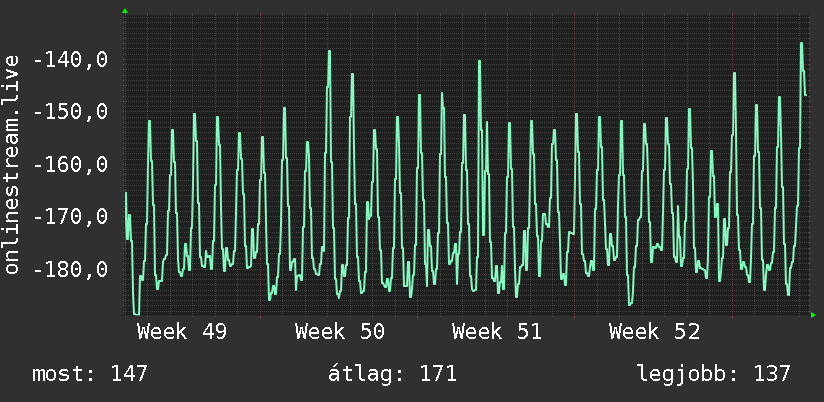Viewport: 824px width, 402px height.
Task: Click the 'átlag: 171' statistic
Action: [392, 374]
